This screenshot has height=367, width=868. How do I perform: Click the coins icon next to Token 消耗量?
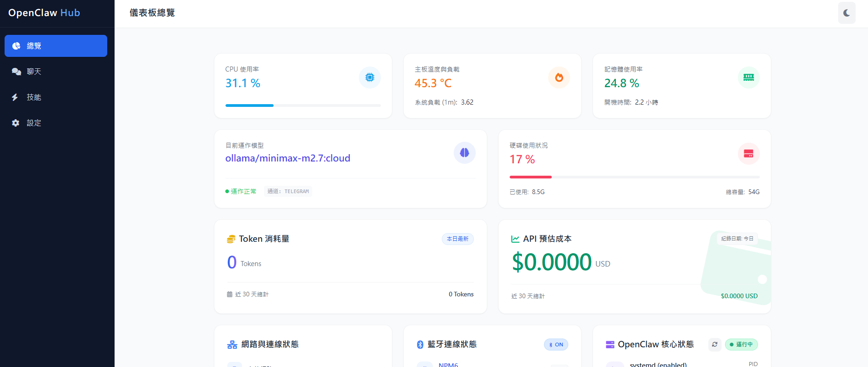pyautogui.click(x=231, y=239)
